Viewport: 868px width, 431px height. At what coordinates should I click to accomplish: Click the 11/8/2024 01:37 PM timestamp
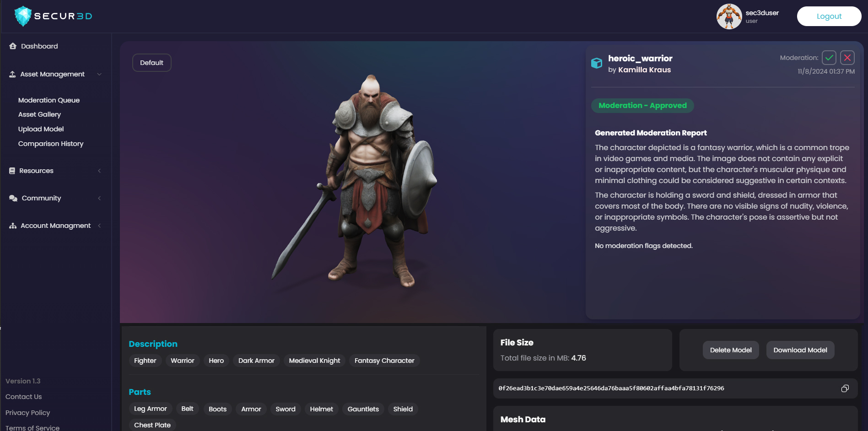pyautogui.click(x=826, y=71)
